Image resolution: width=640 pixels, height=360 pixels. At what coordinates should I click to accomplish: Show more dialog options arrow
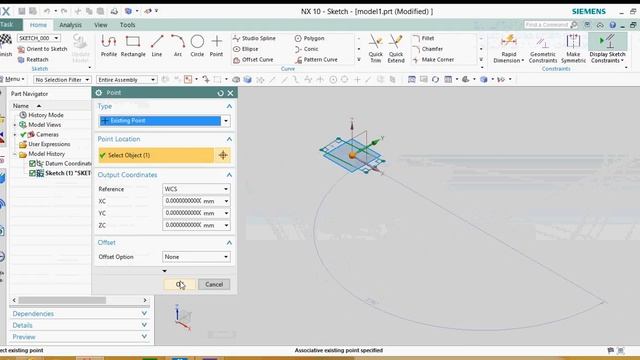point(164,271)
